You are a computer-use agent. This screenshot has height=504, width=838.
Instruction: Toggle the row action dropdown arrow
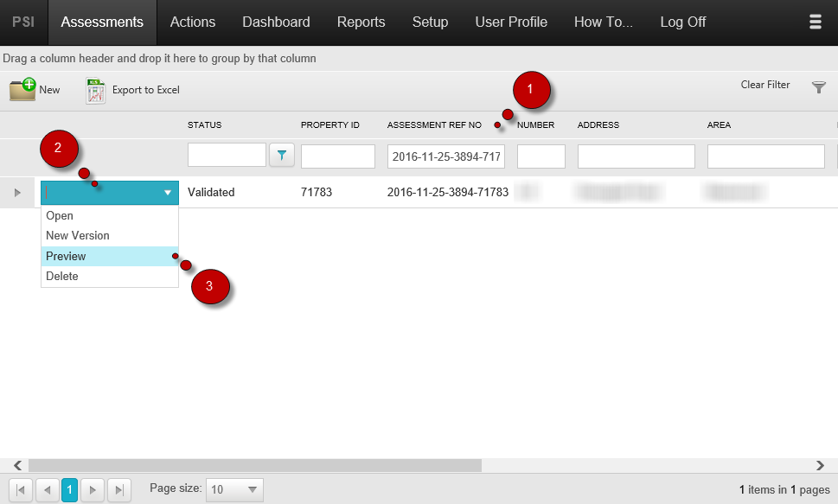167,193
